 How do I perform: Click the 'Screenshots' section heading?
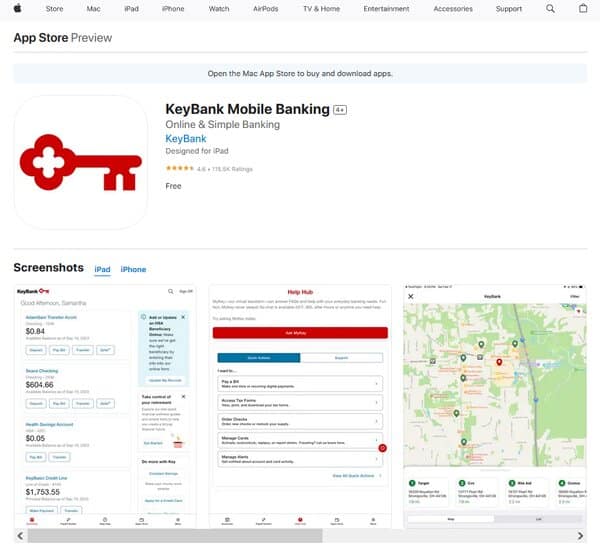(49, 267)
